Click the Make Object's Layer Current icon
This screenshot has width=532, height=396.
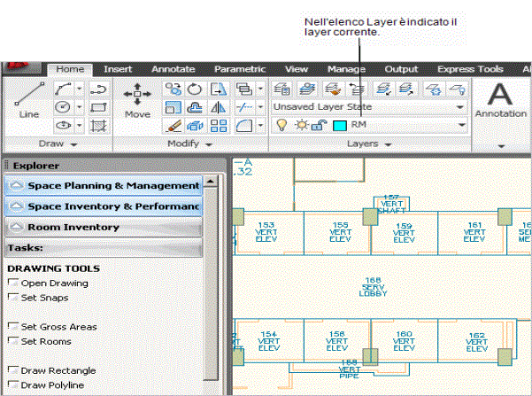(307, 89)
